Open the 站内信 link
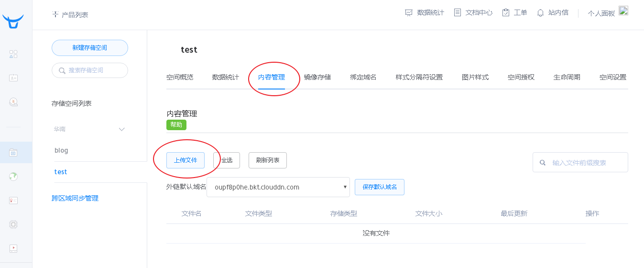Viewport: 644px width, 268px height. click(558, 13)
